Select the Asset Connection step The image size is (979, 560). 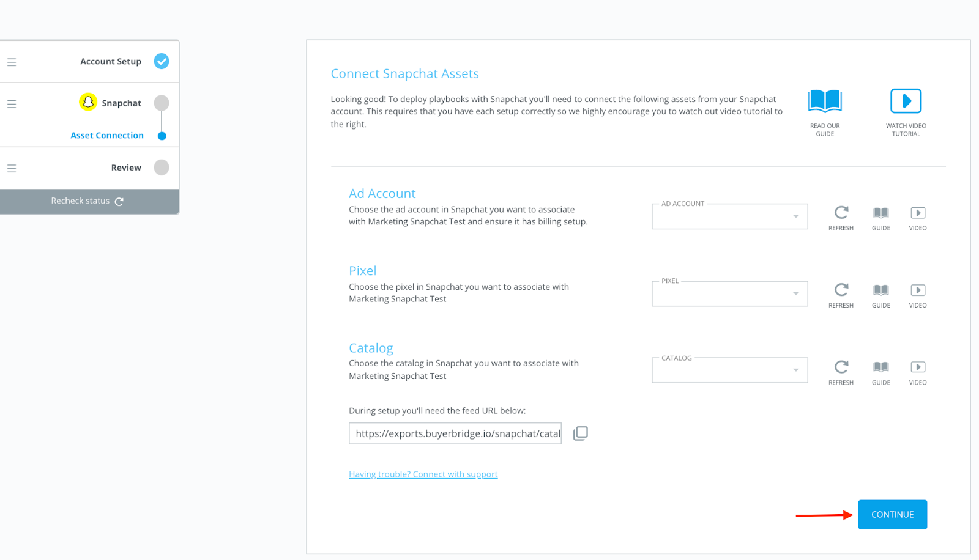tap(107, 136)
